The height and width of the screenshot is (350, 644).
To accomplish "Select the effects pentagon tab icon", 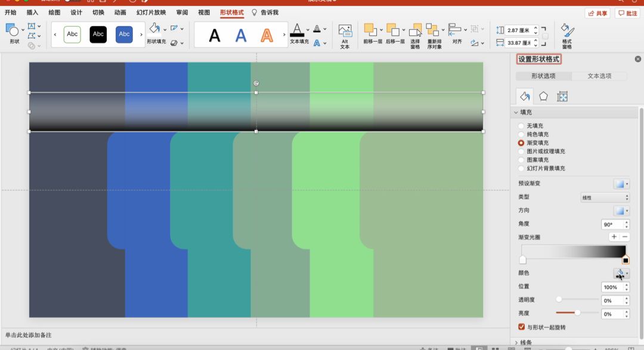I will (543, 96).
